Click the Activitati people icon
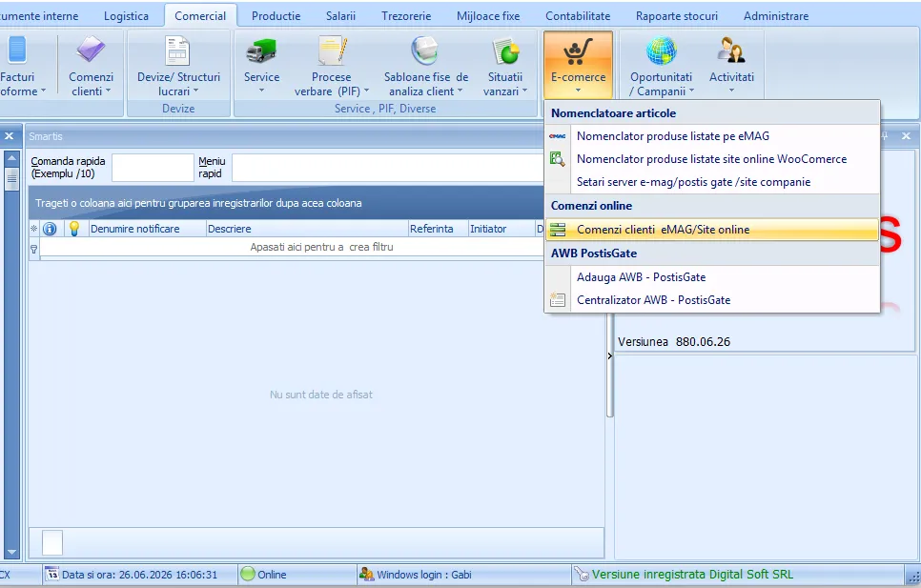Image resolution: width=921 pixels, height=588 pixels. [731, 51]
